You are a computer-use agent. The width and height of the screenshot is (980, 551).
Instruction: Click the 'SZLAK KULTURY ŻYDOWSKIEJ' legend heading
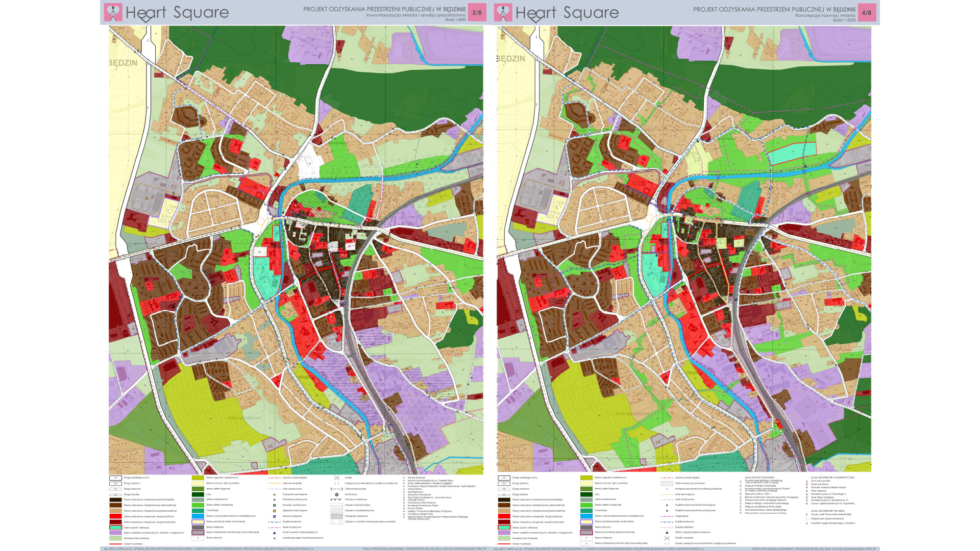click(759, 478)
